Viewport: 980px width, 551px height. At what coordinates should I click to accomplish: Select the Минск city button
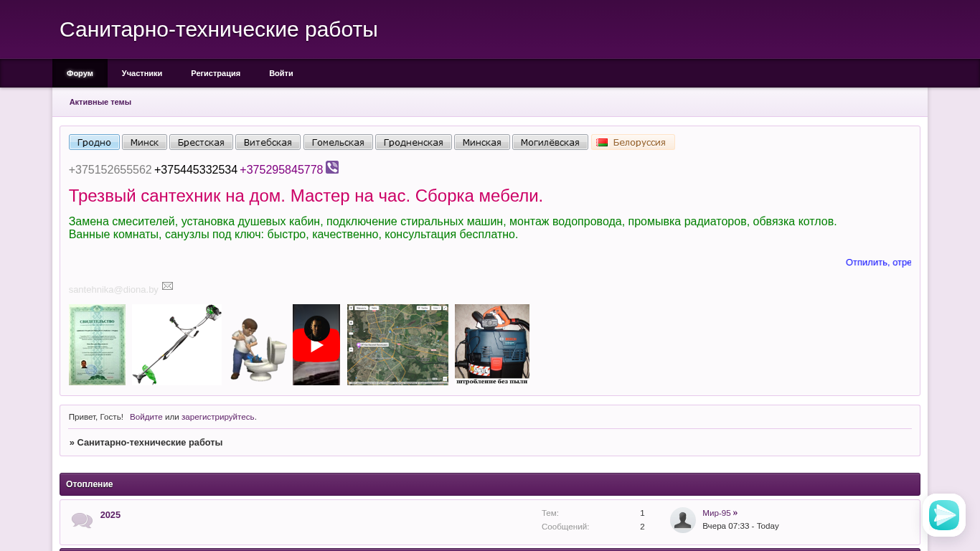tap(144, 142)
